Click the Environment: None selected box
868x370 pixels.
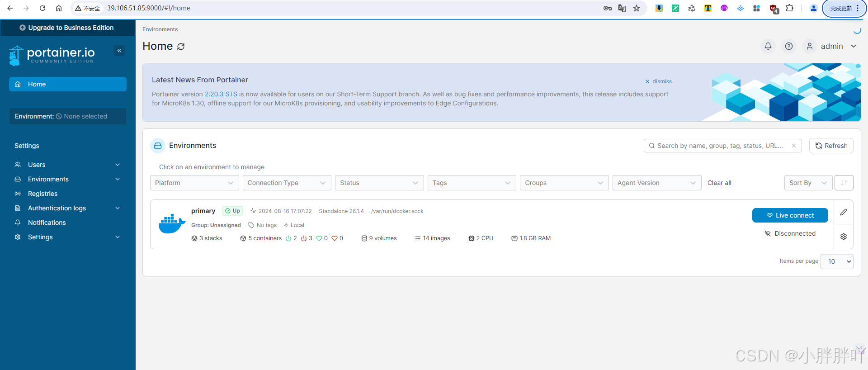point(68,116)
